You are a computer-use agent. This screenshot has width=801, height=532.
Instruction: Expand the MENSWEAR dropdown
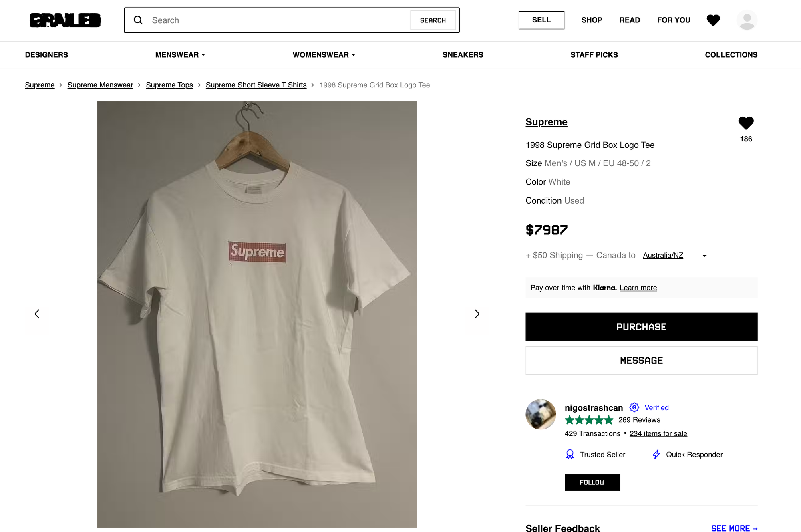[180, 55]
